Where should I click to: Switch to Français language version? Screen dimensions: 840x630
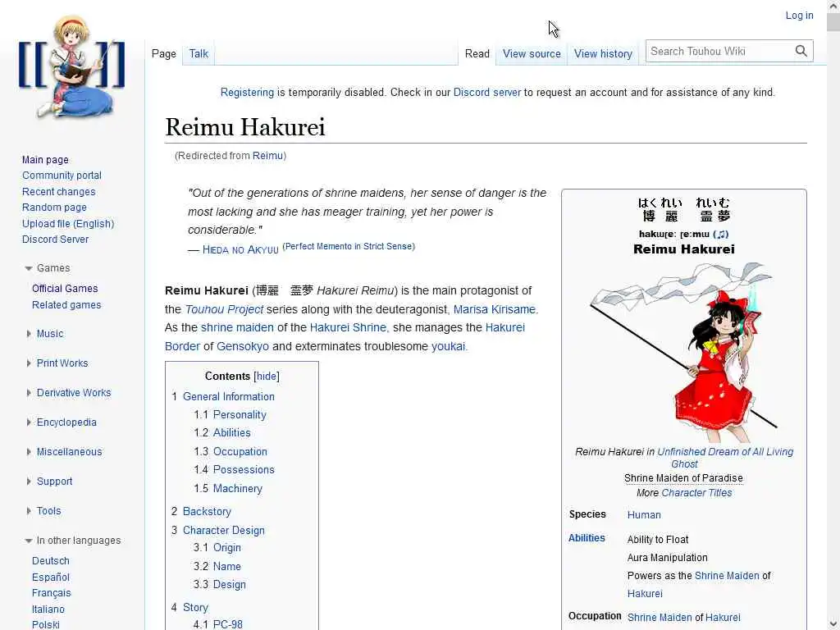(52, 593)
